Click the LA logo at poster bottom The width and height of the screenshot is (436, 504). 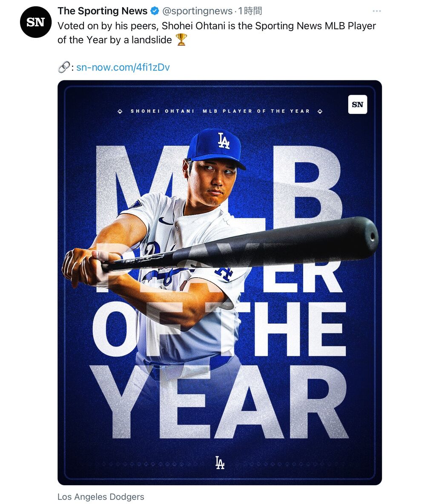coord(220,463)
